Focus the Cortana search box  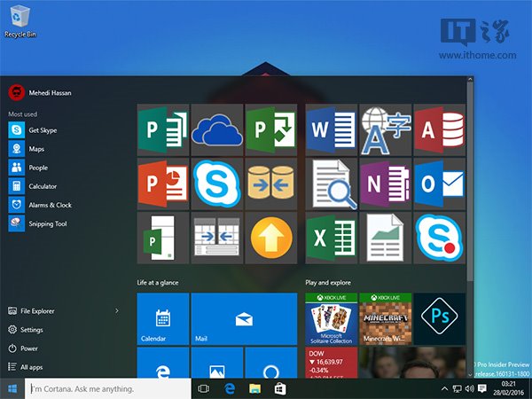point(108,388)
